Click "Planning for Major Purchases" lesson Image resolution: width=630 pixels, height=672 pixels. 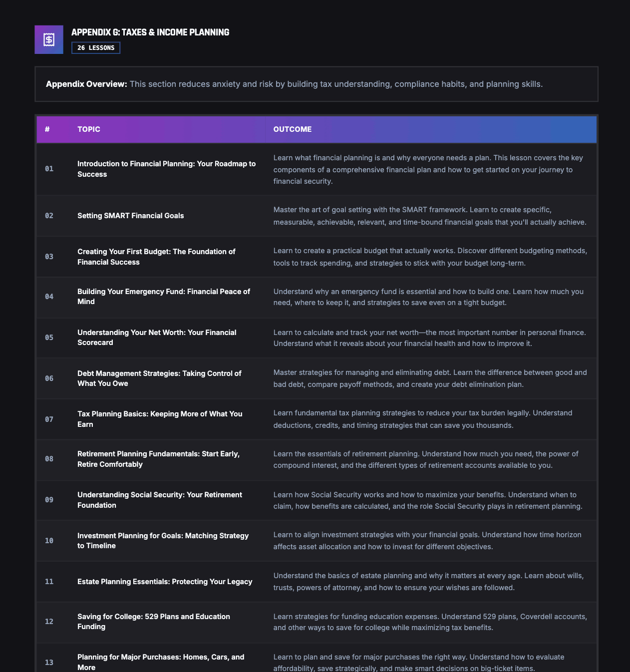(161, 662)
